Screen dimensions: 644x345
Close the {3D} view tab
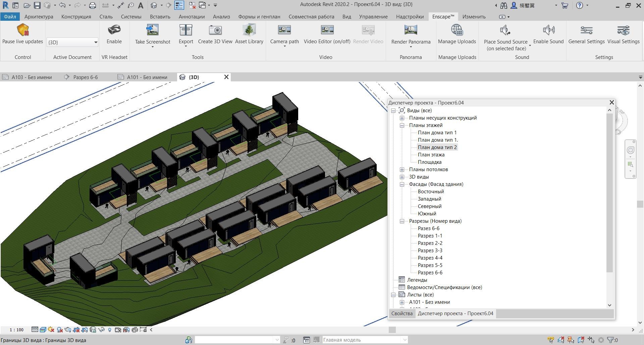(226, 77)
